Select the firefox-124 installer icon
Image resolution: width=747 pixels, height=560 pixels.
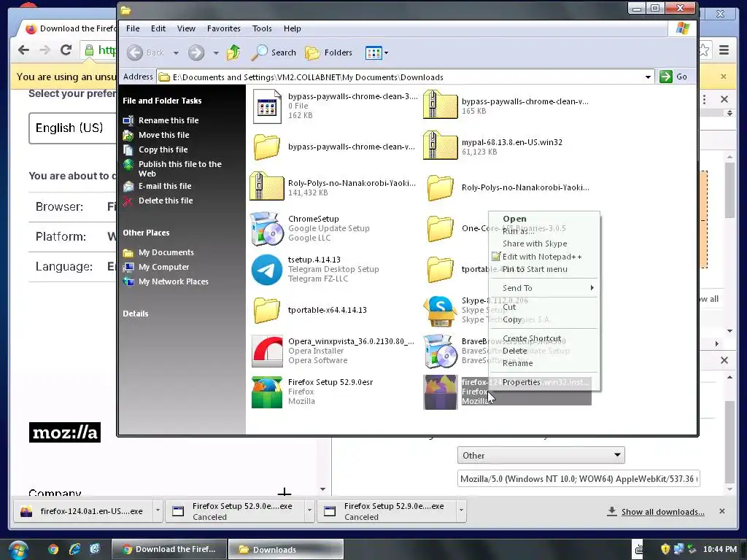(440, 392)
